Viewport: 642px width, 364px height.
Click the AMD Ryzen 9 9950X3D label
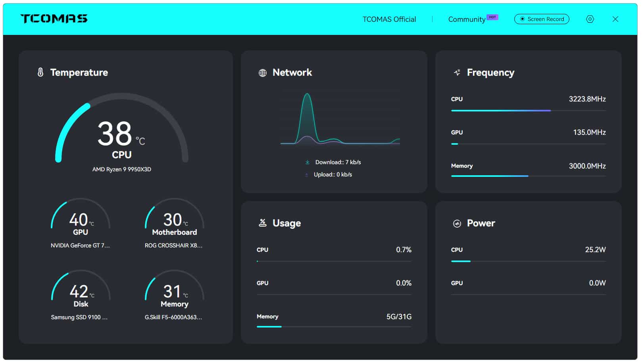tap(122, 169)
